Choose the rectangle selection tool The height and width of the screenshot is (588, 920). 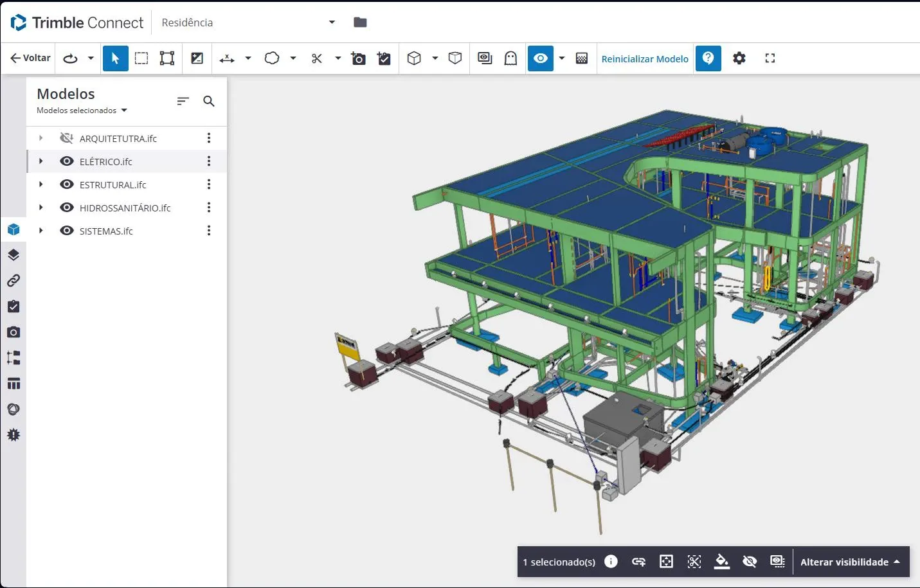pos(141,58)
